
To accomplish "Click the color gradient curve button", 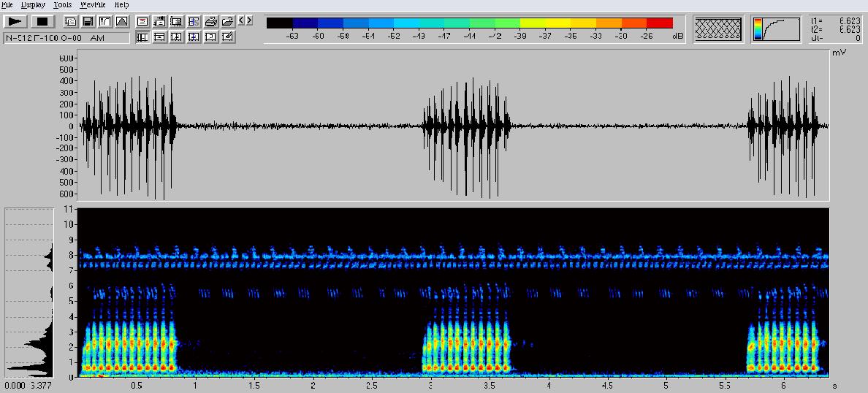I will click(x=775, y=29).
